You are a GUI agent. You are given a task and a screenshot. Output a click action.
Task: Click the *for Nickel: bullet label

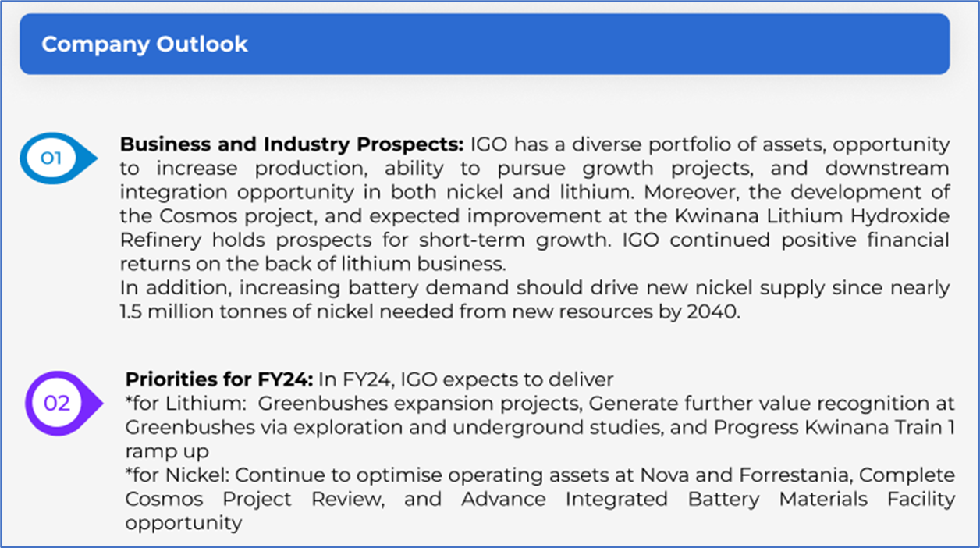pyautogui.click(x=179, y=475)
